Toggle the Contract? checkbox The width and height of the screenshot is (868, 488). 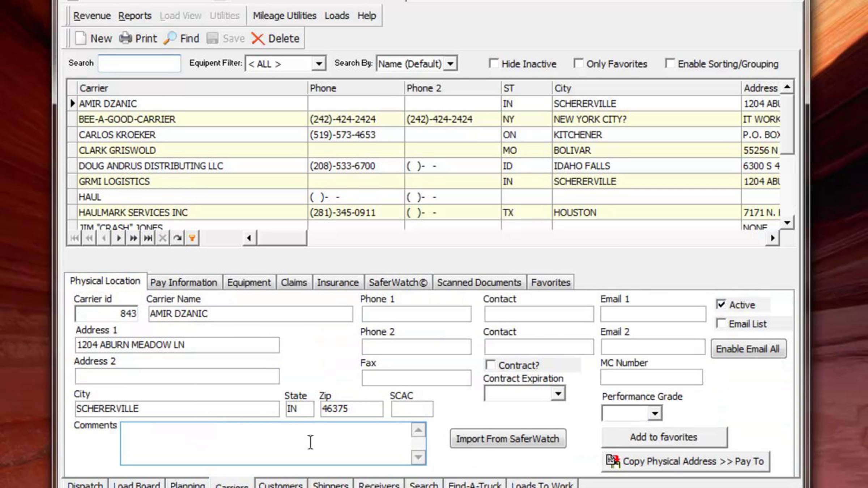click(x=490, y=365)
